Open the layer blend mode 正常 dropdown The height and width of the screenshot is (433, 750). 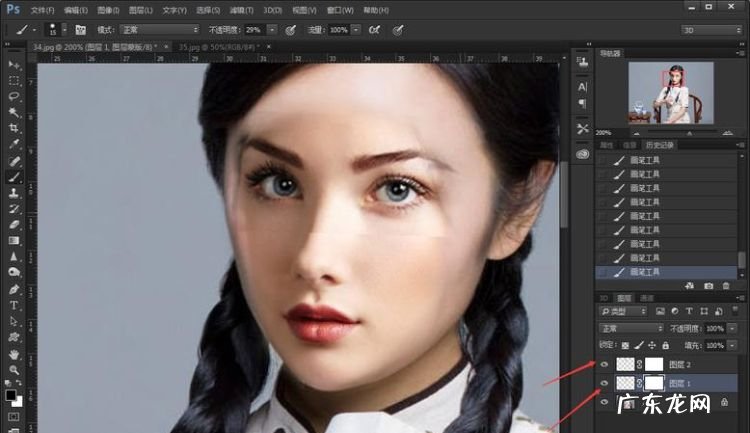[630, 328]
